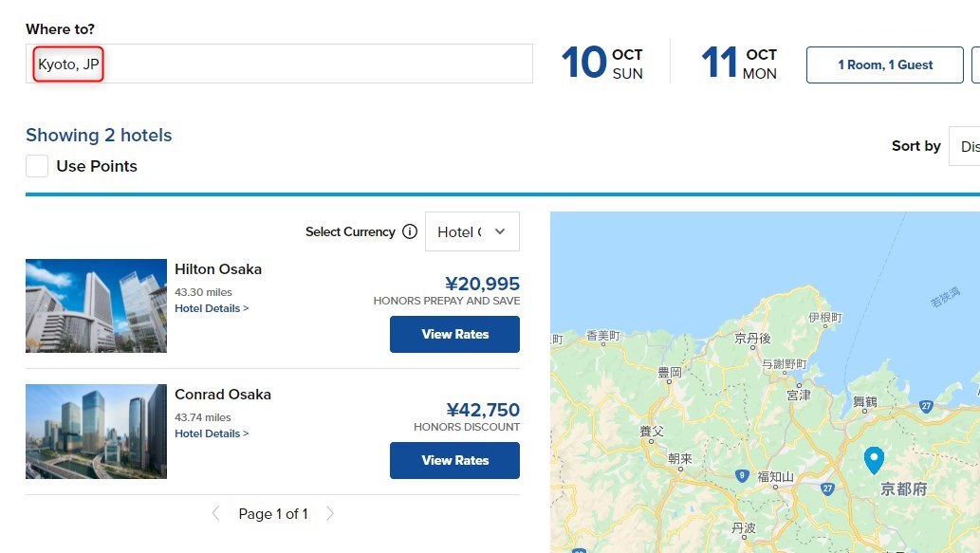Click the Hilton Osaka hotel name
Screen dimensions: 980x553
pyautogui.click(x=218, y=269)
